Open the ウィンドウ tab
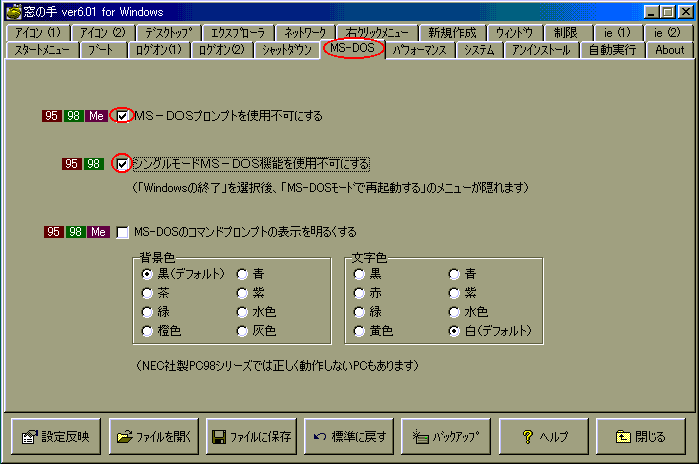This screenshot has height=464, width=699. (514, 33)
